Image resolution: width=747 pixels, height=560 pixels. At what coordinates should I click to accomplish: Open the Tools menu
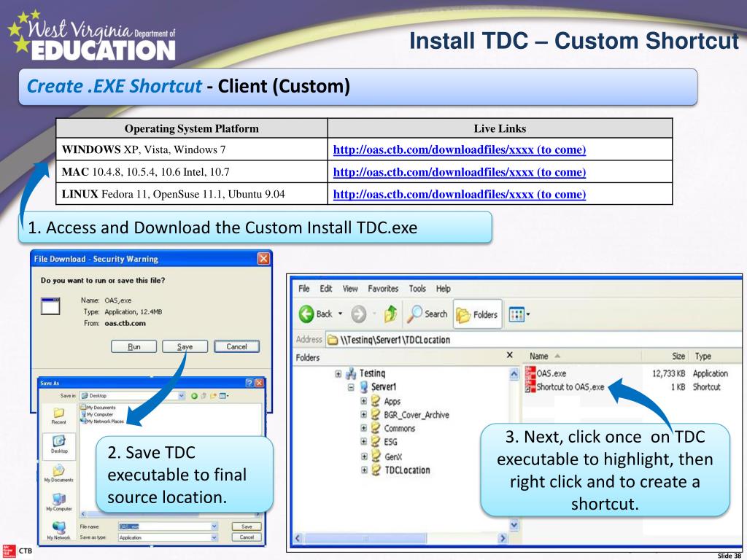(417, 289)
